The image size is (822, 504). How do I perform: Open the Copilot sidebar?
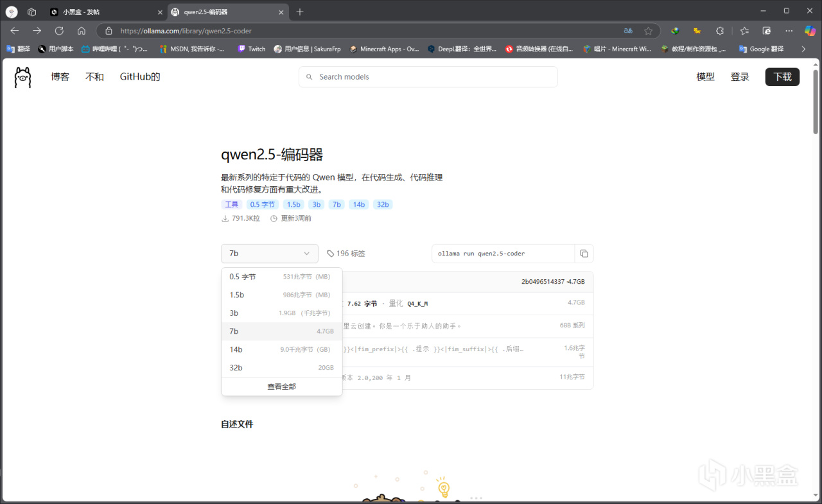(x=810, y=31)
